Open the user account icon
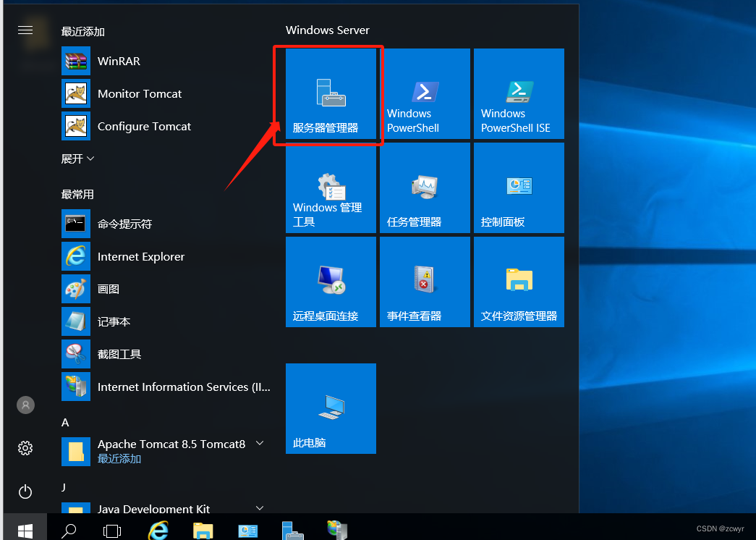Viewport: 756px width, 540px height. pos(25,405)
